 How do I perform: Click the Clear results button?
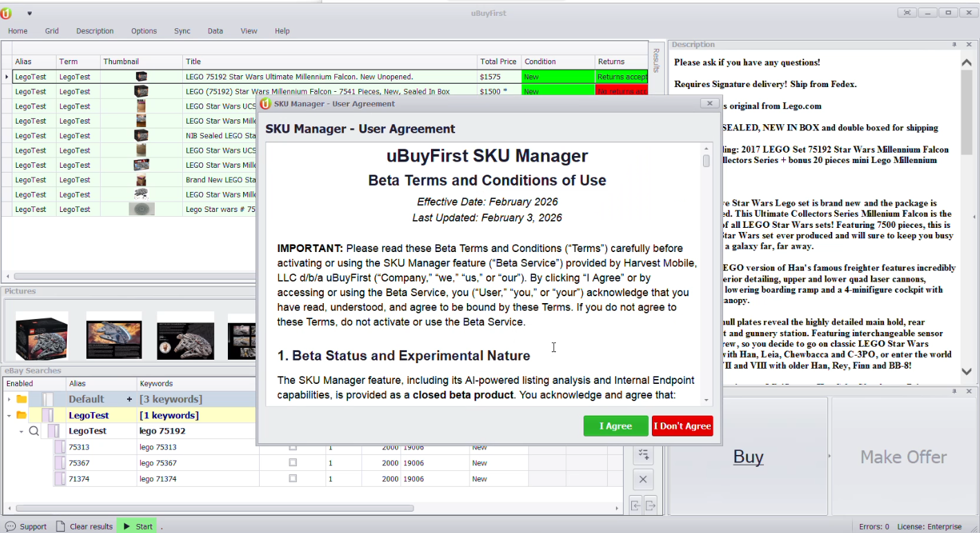[84, 526]
